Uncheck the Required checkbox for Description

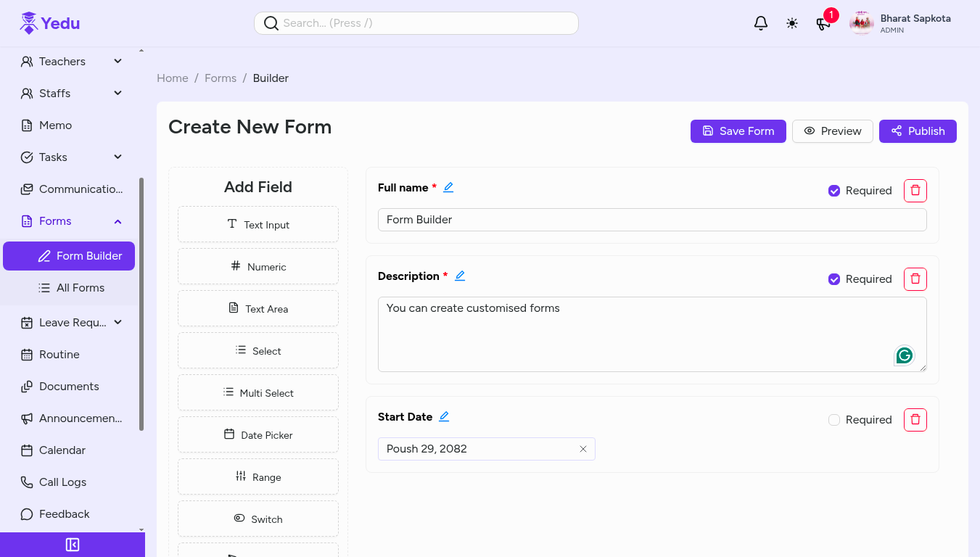tap(834, 279)
